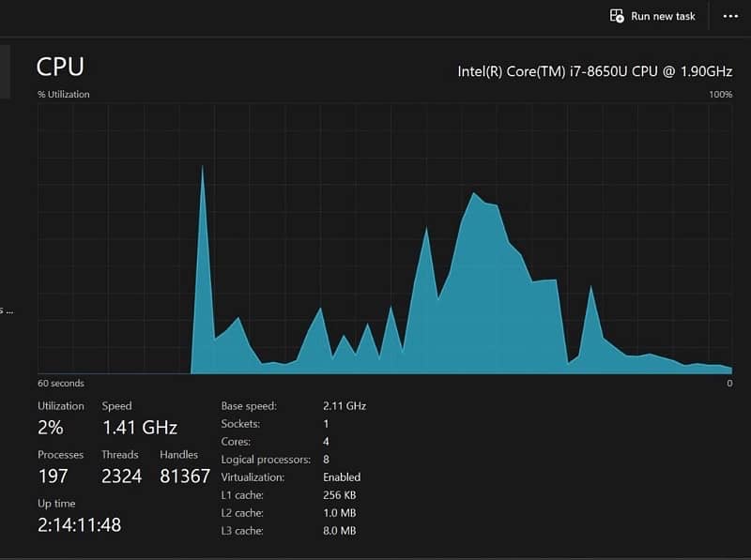This screenshot has height=560, width=751.
Task: Click the 2324 threads count
Action: pyautogui.click(x=122, y=477)
